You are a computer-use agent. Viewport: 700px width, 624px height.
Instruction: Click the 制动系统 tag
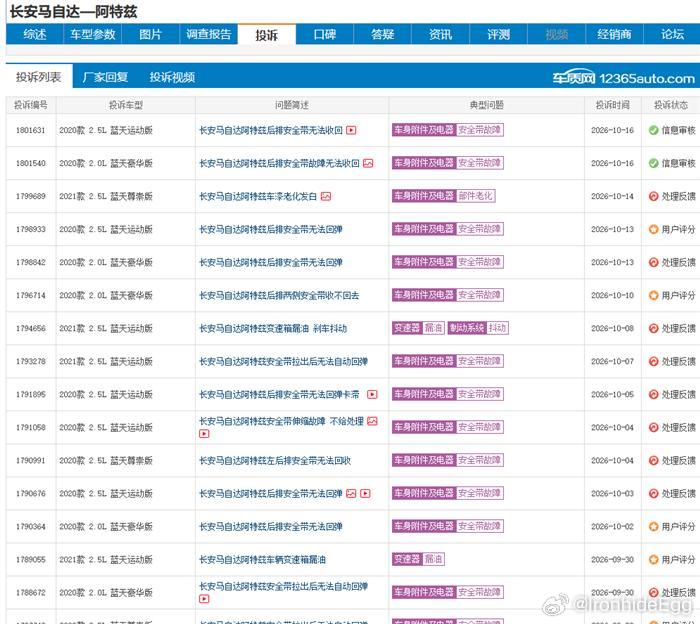[x=467, y=328]
